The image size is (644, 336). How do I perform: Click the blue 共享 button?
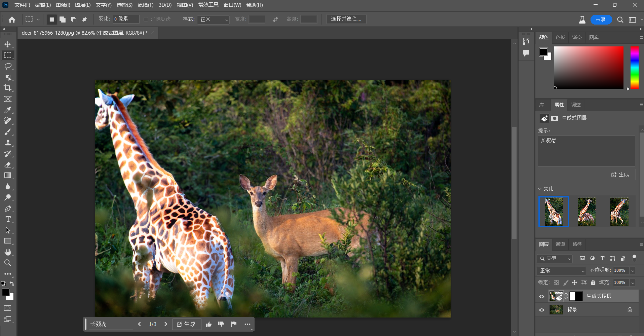click(601, 20)
